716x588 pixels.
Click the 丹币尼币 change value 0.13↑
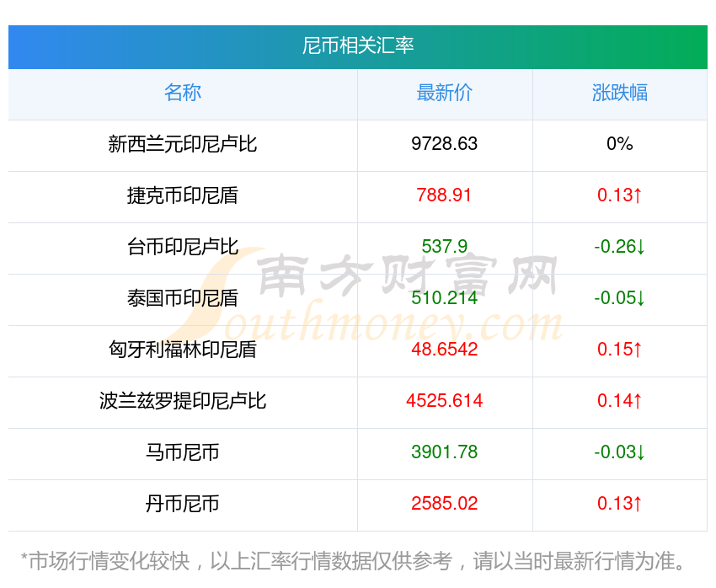(x=620, y=504)
